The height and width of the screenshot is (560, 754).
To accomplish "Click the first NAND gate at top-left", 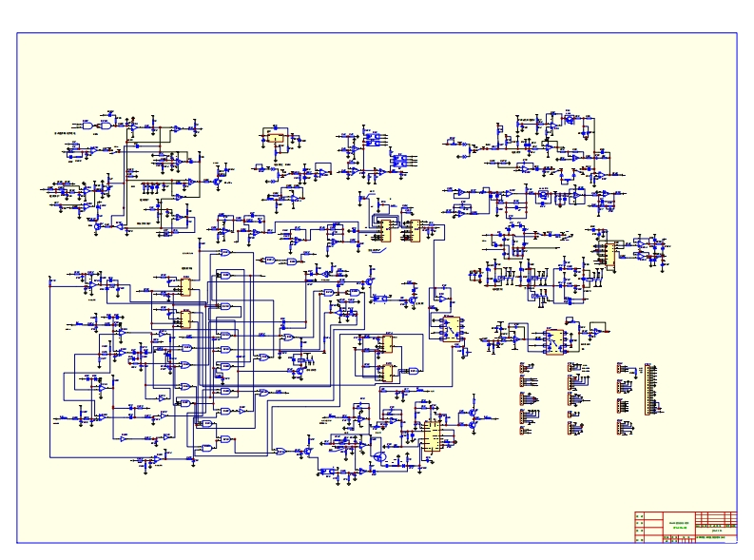I will pos(87,126).
